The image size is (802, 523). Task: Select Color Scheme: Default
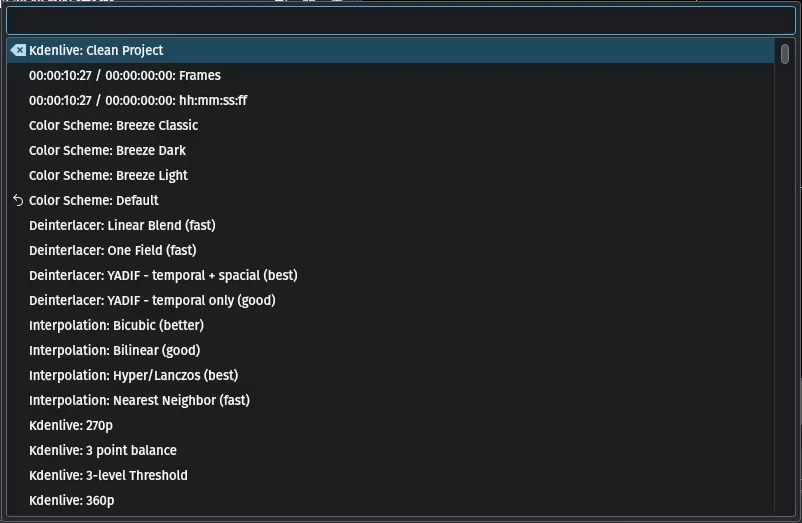390,200
